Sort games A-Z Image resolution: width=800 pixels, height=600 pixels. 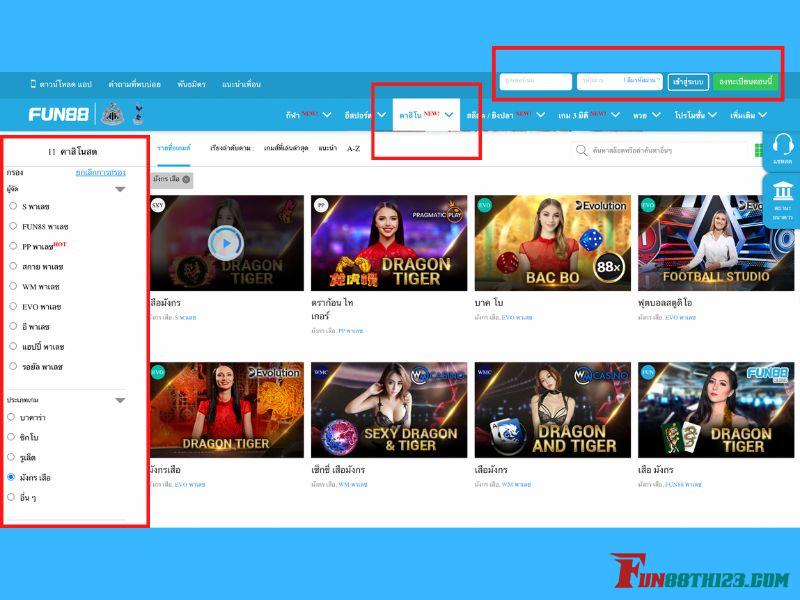(x=354, y=148)
